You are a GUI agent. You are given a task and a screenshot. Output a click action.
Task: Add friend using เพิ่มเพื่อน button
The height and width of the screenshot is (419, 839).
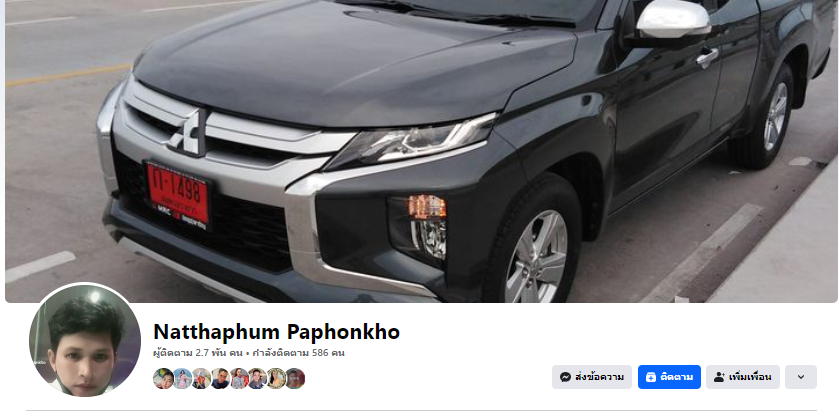(743, 377)
